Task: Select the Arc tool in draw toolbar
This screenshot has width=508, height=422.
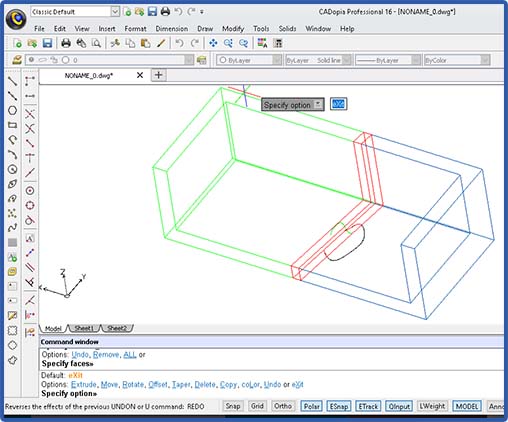Action: coord(12,154)
